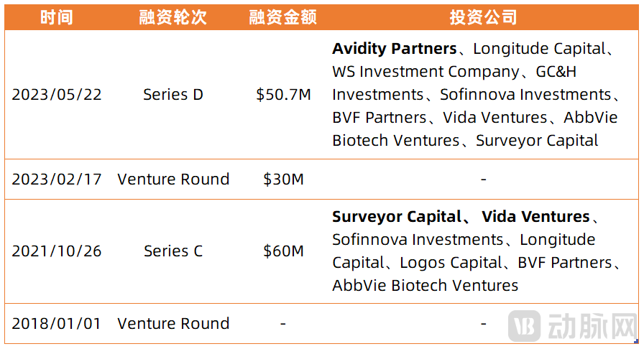
Task: Click the 投资公司 column header
Action: pos(483,17)
